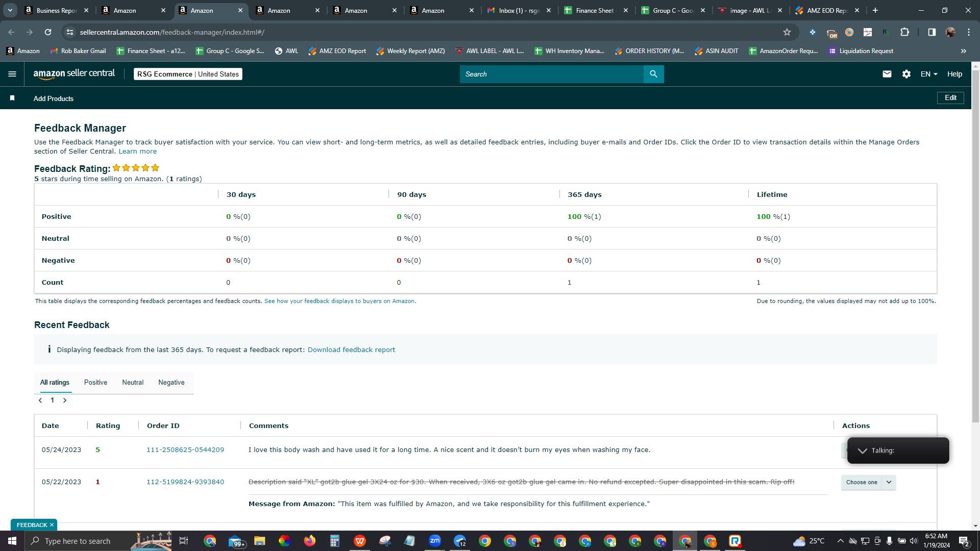Go to previous feedback page arrow
980x551 pixels.
[40, 400]
